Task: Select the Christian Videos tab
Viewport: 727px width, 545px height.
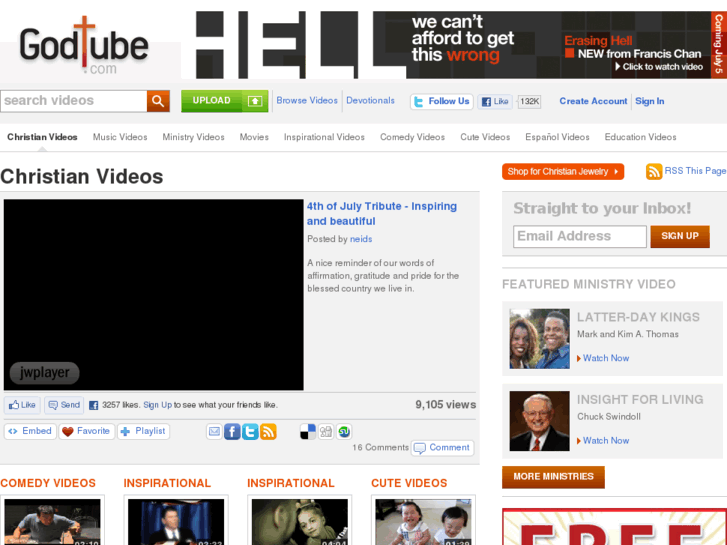Action: point(42,137)
